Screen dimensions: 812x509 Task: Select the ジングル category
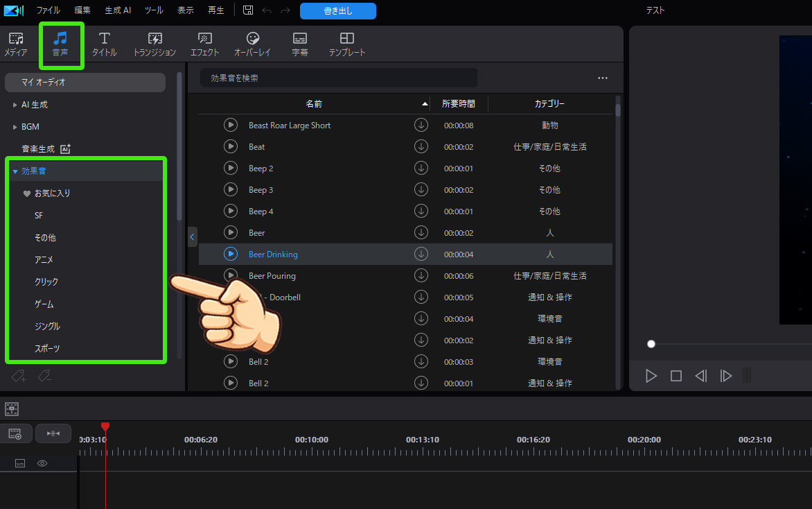[x=48, y=326]
